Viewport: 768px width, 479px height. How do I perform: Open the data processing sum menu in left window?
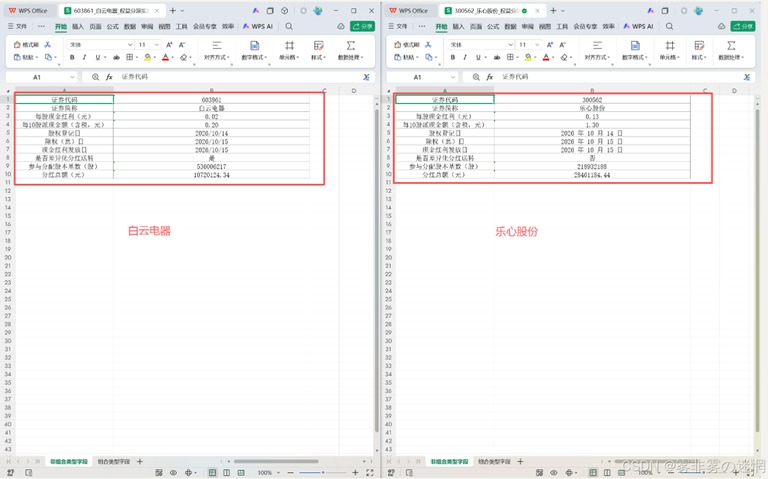point(351,51)
